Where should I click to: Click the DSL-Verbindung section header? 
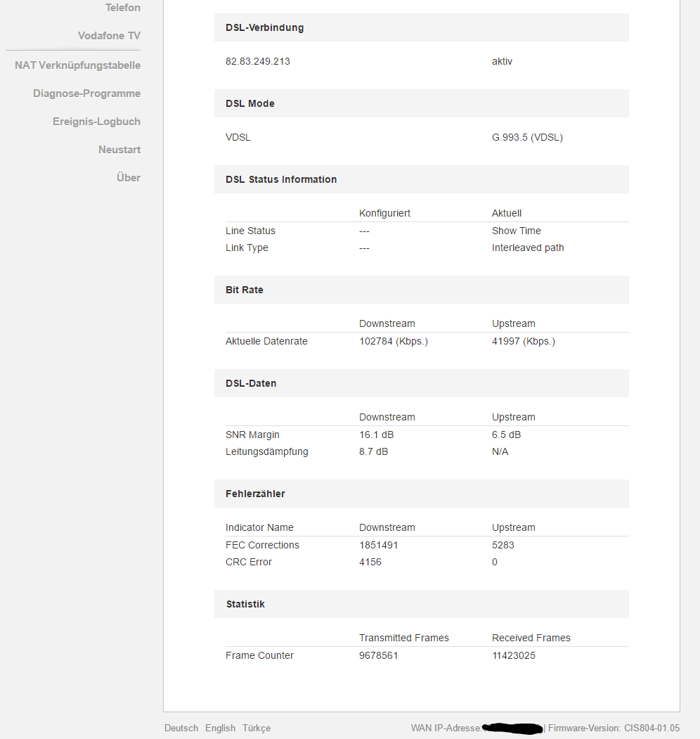coord(422,27)
